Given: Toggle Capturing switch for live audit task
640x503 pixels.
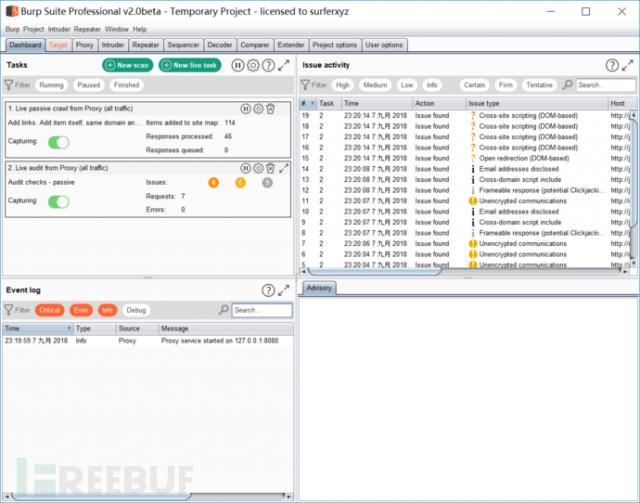Looking at the screenshot, I should pos(59,201).
